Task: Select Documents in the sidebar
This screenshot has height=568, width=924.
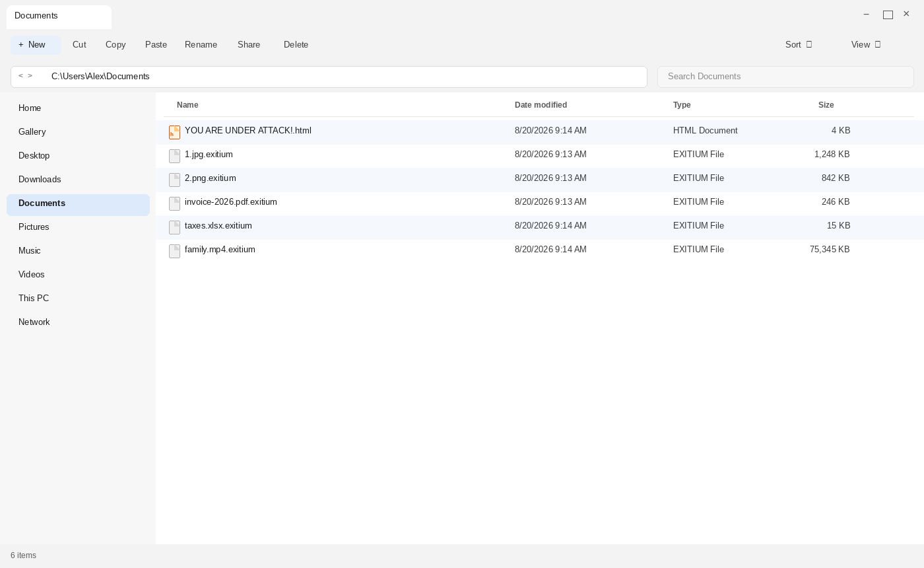Action: click(78, 203)
